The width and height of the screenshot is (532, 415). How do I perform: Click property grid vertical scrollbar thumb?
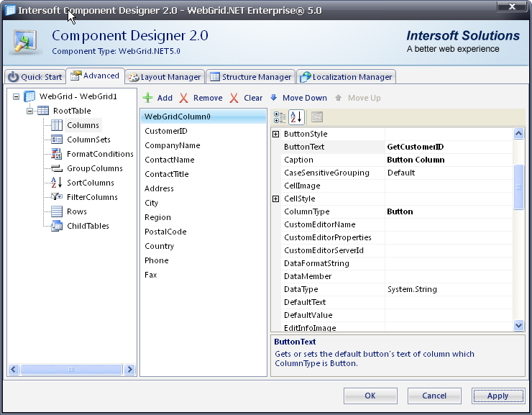click(x=518, y=187)
